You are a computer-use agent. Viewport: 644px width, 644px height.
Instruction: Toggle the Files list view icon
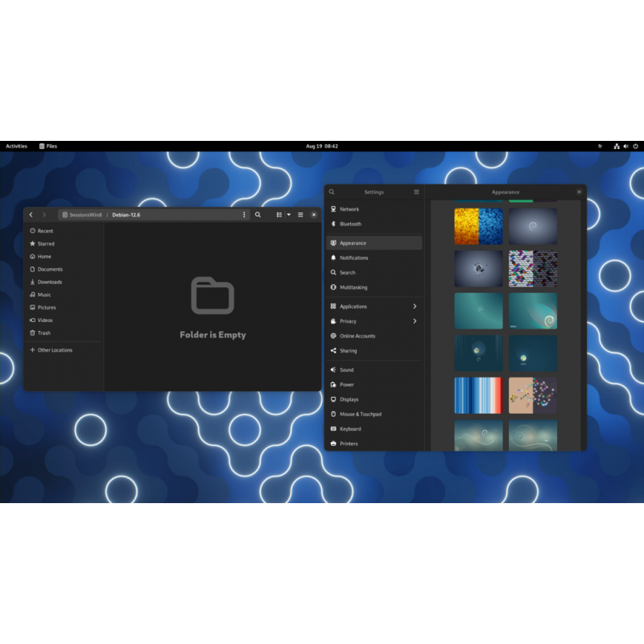[x=279, y=215]
